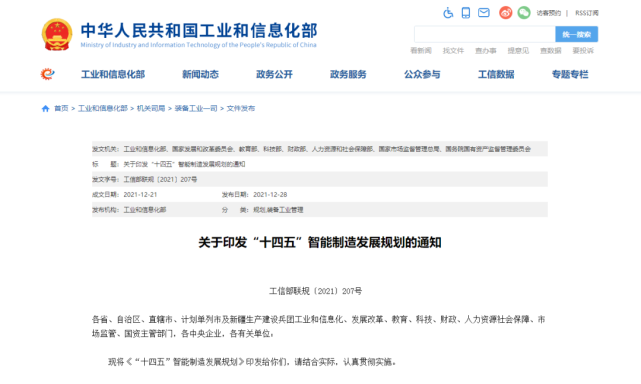
Task: Open the mobile phone version icon
Action: point(466,13)
